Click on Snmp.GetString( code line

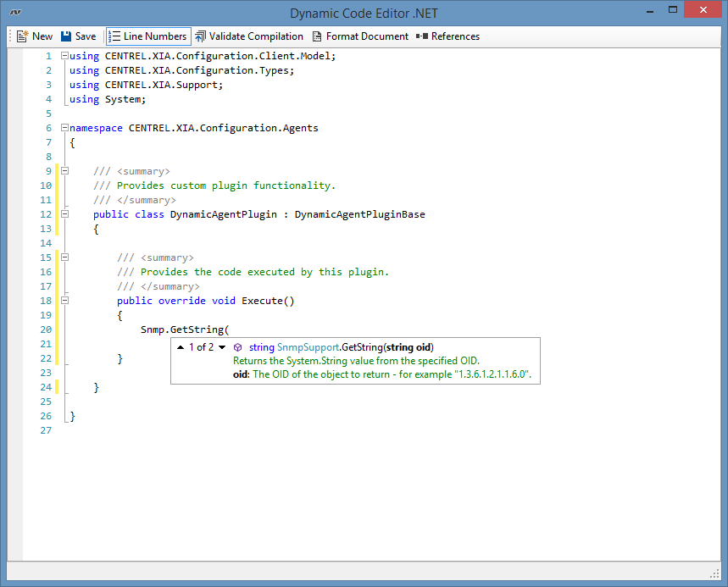click(185, 329)
